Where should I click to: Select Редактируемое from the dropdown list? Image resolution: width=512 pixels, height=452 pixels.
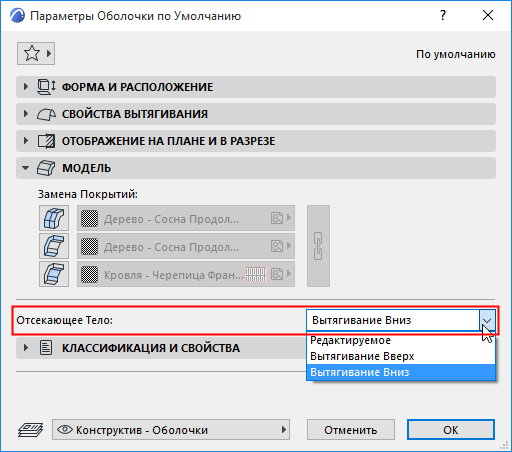tap(401, 340)
